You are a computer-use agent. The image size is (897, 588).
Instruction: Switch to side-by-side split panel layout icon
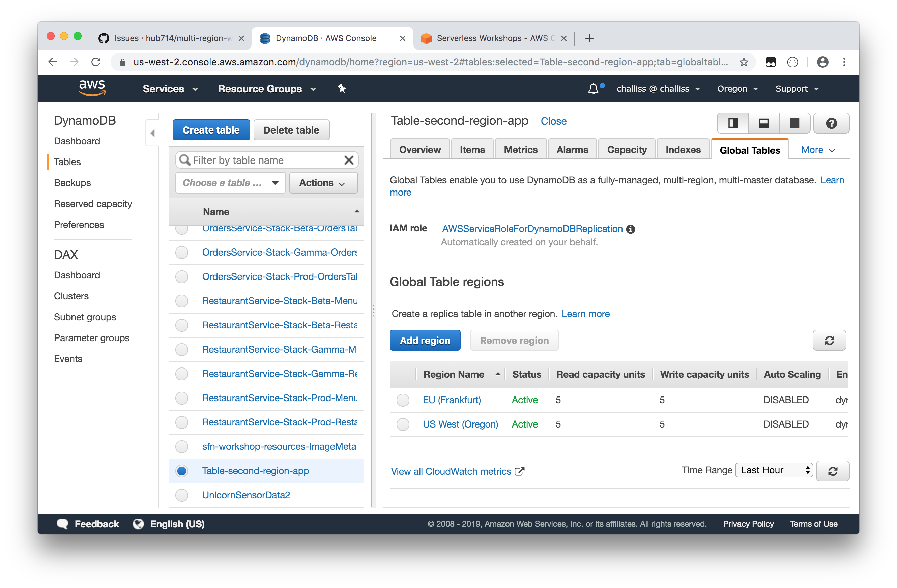(733, 123)
